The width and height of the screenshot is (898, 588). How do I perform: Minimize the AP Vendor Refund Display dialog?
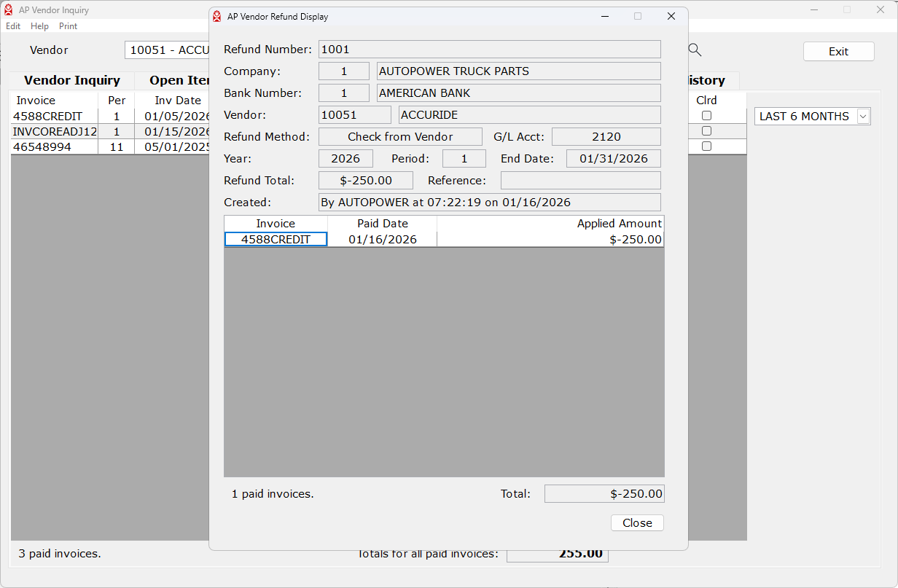click(x=604, y=16)
